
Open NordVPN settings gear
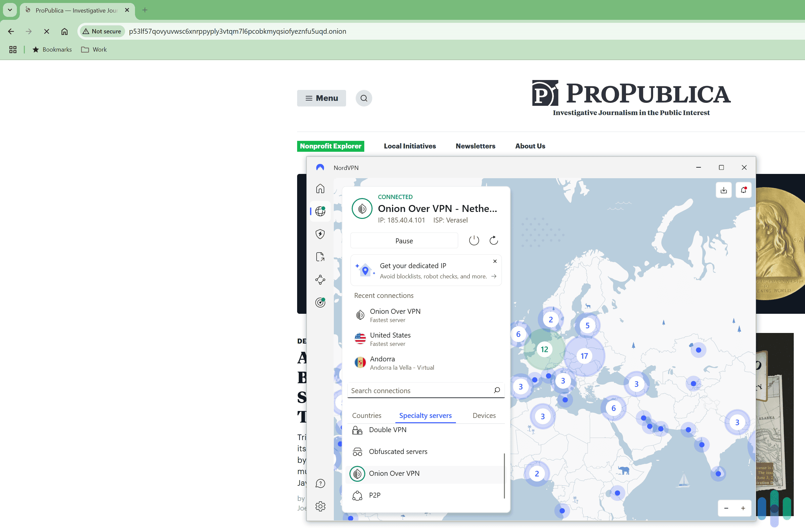pos(320,506)
